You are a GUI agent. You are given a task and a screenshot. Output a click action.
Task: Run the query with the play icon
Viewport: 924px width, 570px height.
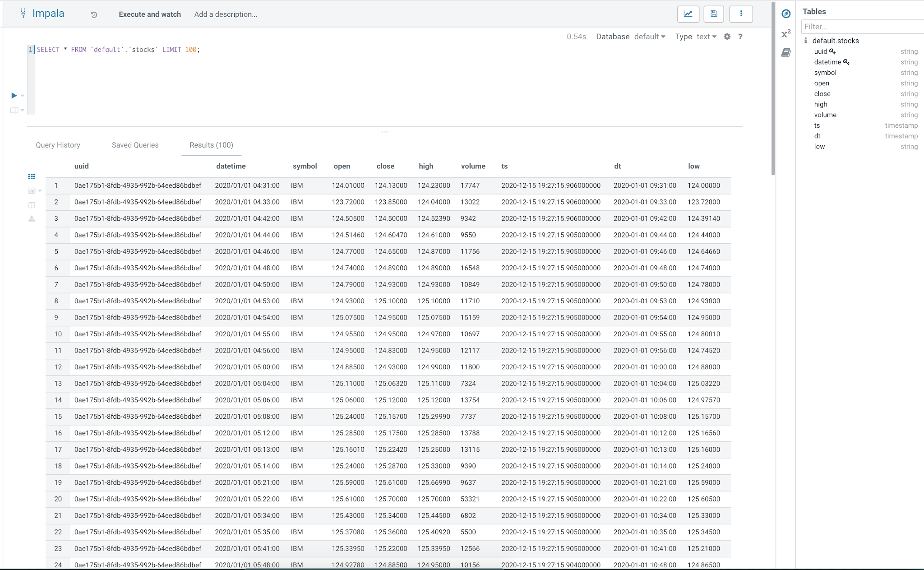tap(14, 95)
